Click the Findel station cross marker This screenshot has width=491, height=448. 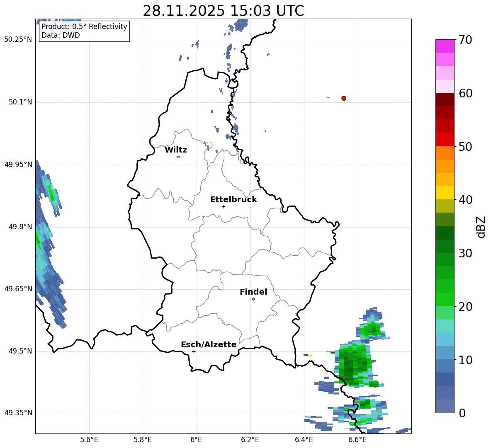point(253,299)
